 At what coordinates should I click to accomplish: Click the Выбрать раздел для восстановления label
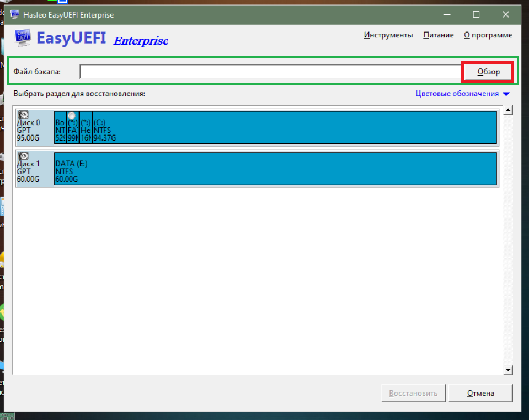pyautogui.click(x=79, y=94)
